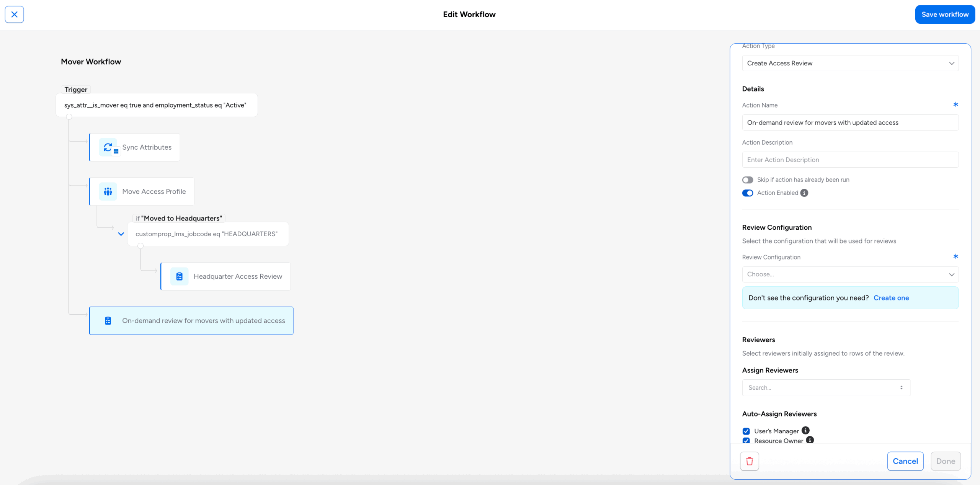Close the Edit Workflow editor with X
980x485 pixels.
point(14,15)
